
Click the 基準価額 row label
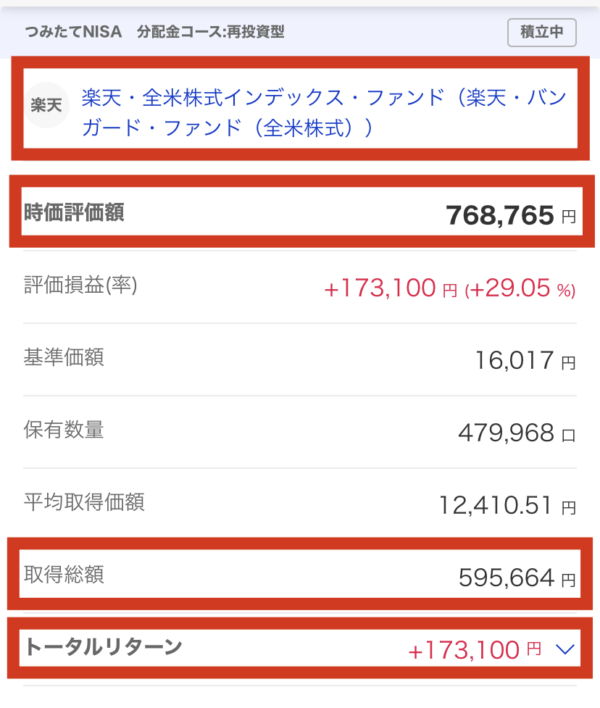(x=64, y=357)
